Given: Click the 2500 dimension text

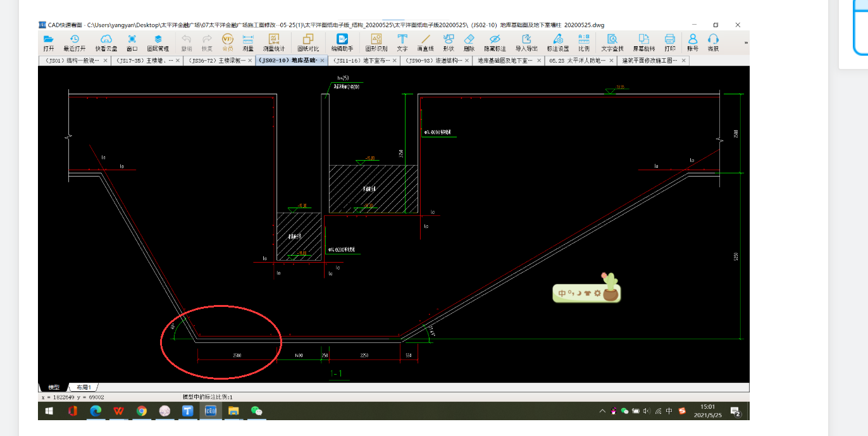Looking at the screenshot, I should point(237,356).
